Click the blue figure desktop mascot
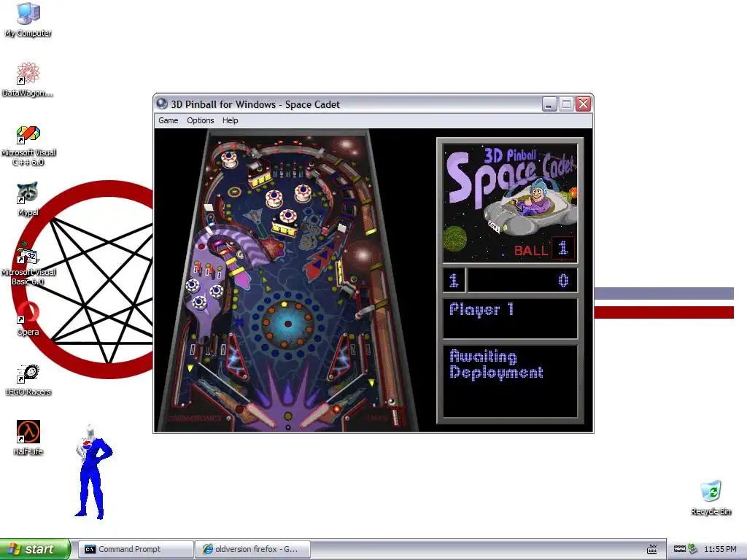747x560 pixels. [93, 472]
